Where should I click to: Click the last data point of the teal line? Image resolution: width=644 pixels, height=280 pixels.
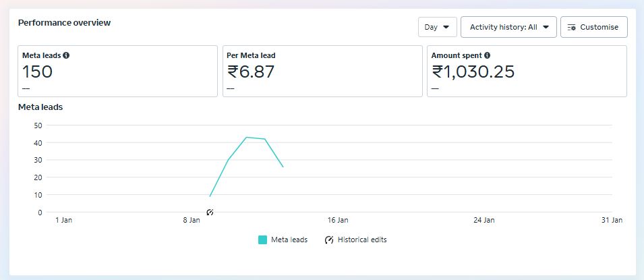click(x=283, y=167)
